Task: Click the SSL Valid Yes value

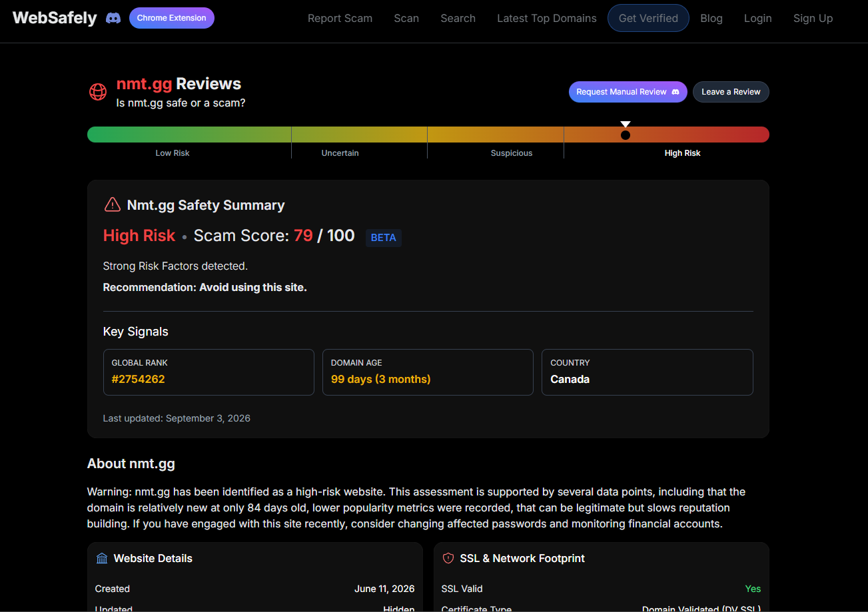Action: pos(753,589)
